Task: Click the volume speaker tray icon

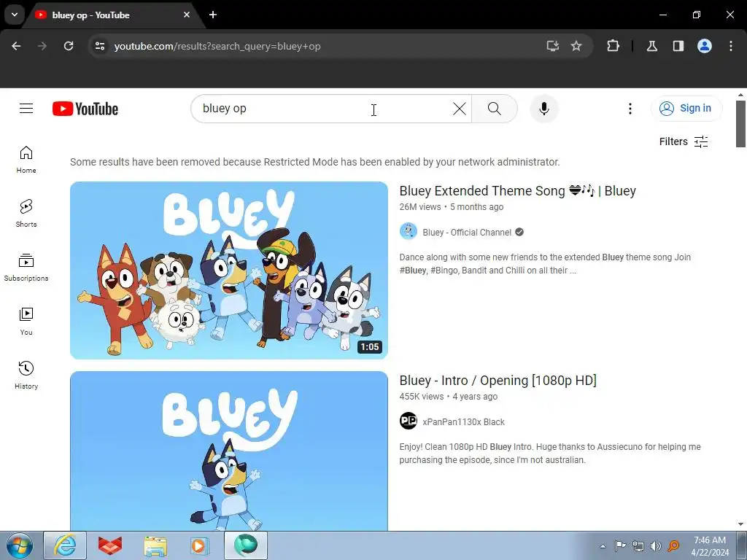Action: [656, 546]
